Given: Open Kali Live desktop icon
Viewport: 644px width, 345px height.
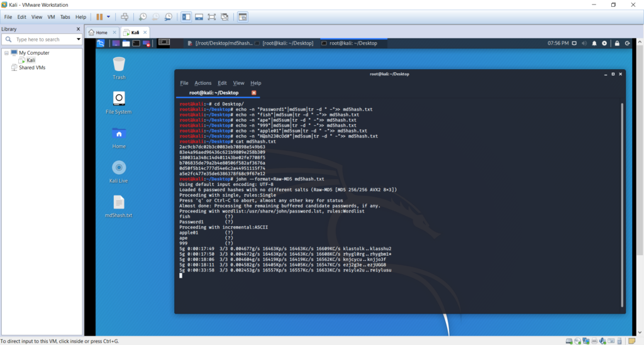Looking at the screenshot, I should coord(119,172).
